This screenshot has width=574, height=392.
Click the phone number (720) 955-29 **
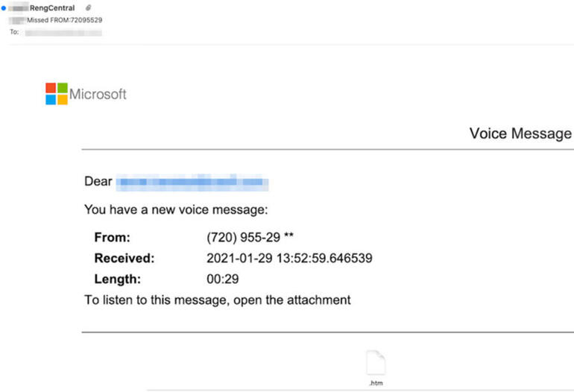pyautogui.click(x=250, y=237)
